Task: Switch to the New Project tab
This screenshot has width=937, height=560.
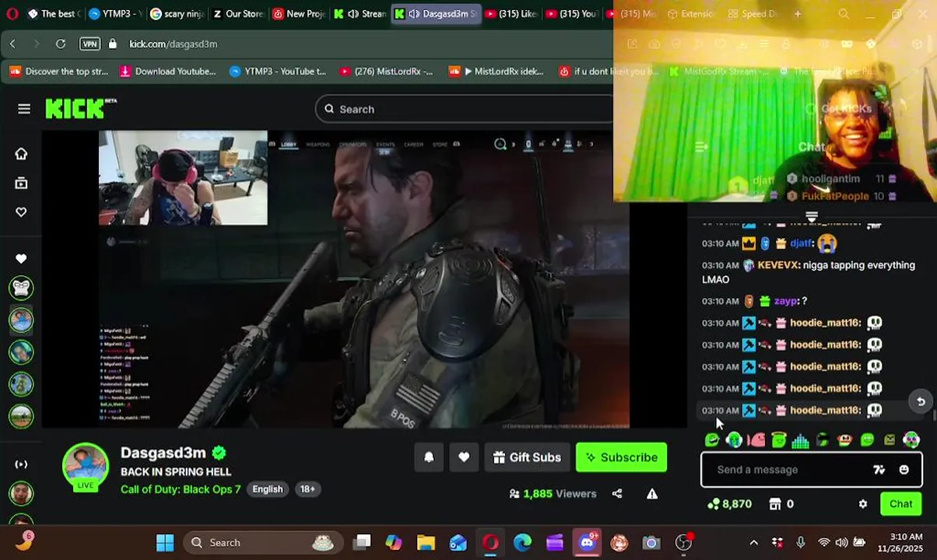Action: point(299,14)
